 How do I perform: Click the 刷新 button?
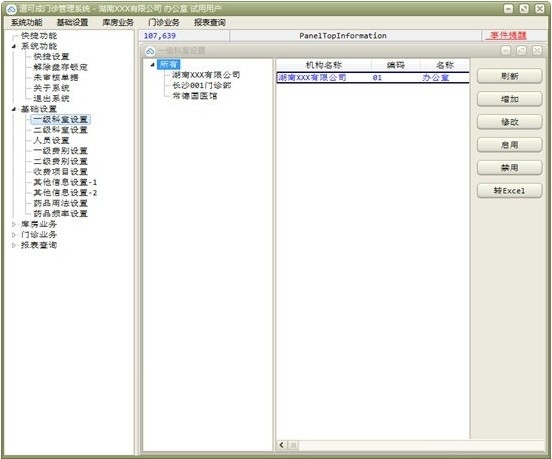pos(509,76)
